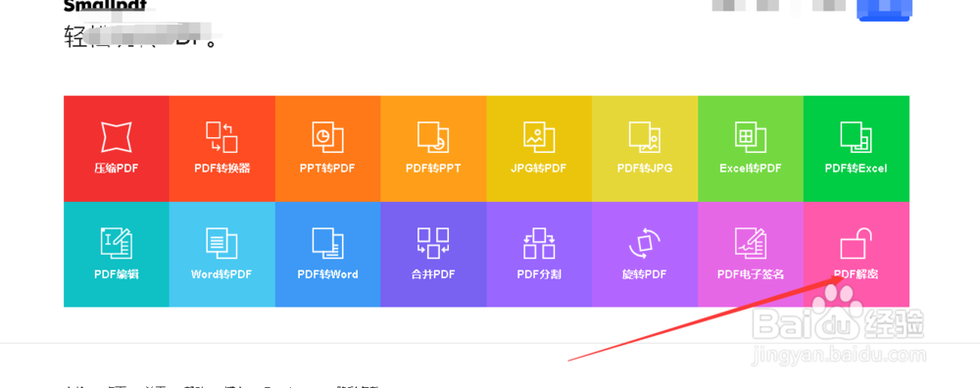Open the 压缩PDF compress tool
The image size is (980, 388).
(117, 149)
